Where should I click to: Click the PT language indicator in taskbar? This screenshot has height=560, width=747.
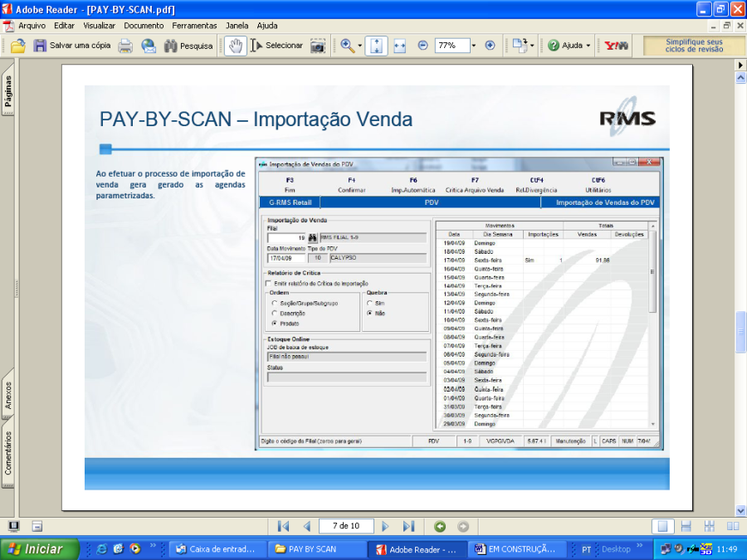coord(587,549)
